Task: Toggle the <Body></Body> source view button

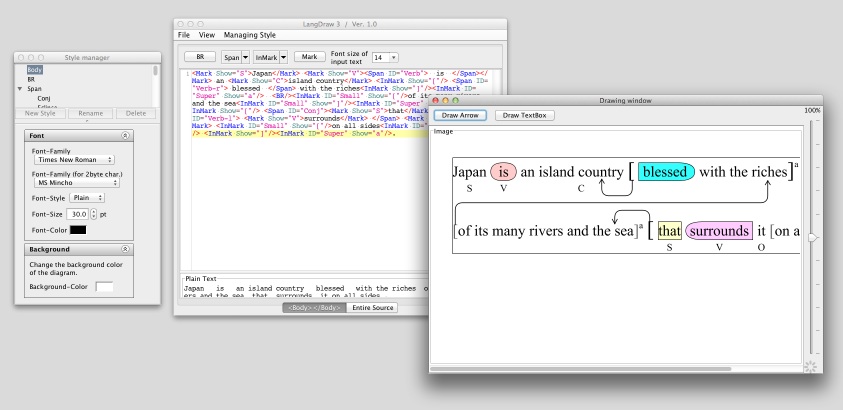Action: pyautogui.click(x=314, y=308)
